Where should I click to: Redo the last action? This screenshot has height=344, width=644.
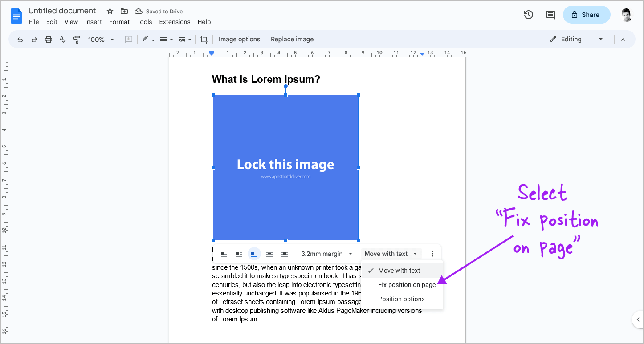34,39
